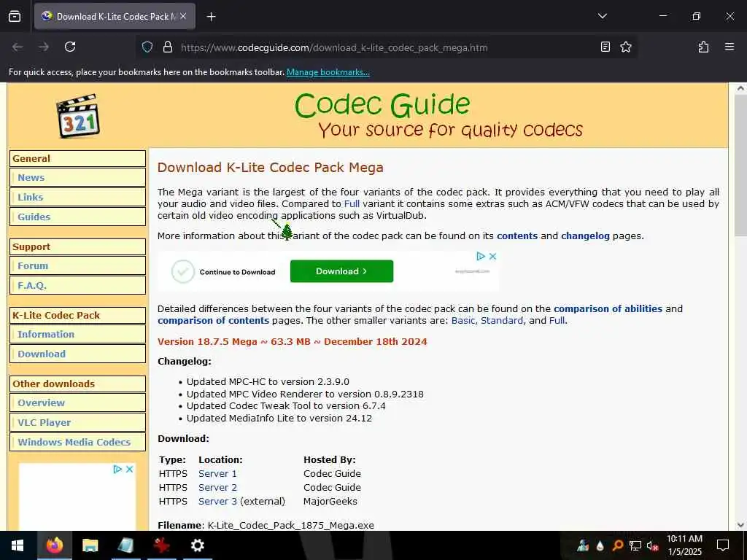Open comparison of abilities link
This screenshot has width=747, height=560.
click(608, 308)
